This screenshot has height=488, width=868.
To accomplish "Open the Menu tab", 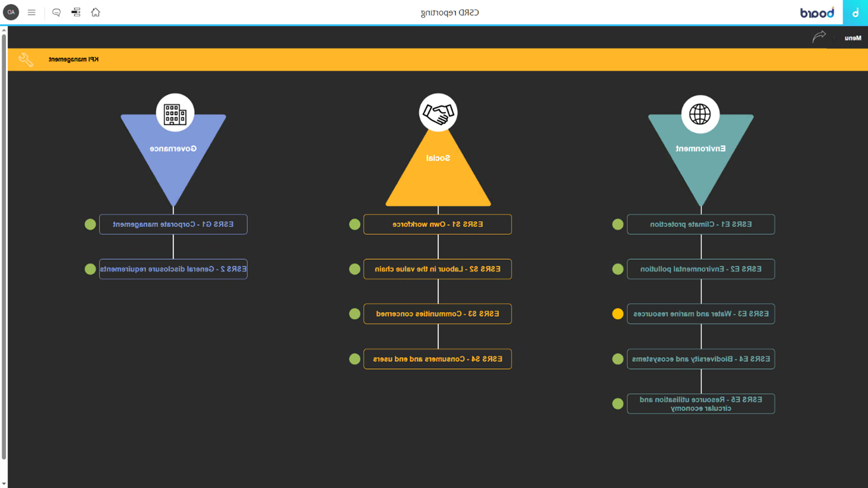I will (852, 38).
